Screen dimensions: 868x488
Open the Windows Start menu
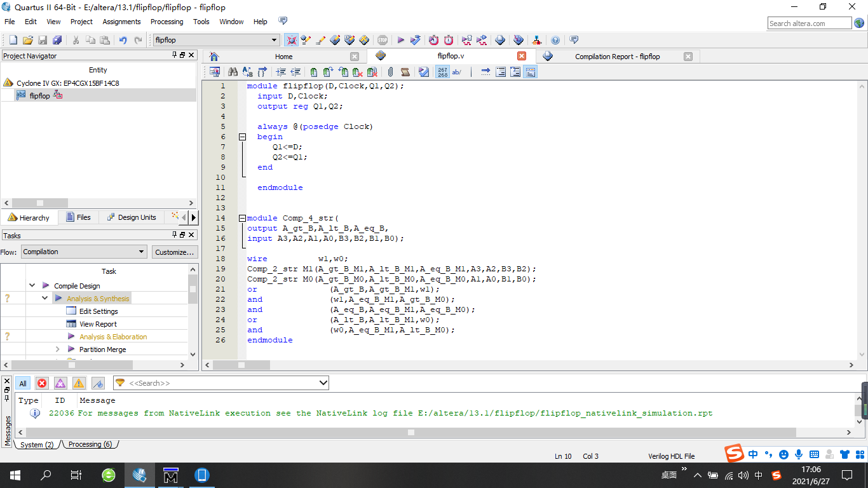coord(15,475)
